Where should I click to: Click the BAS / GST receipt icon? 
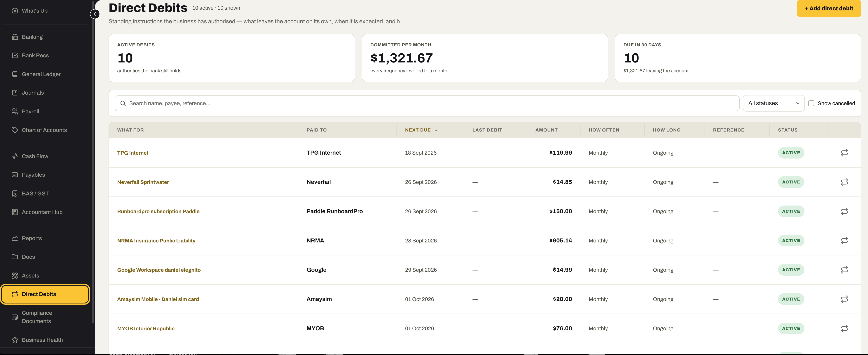point(15,194)
